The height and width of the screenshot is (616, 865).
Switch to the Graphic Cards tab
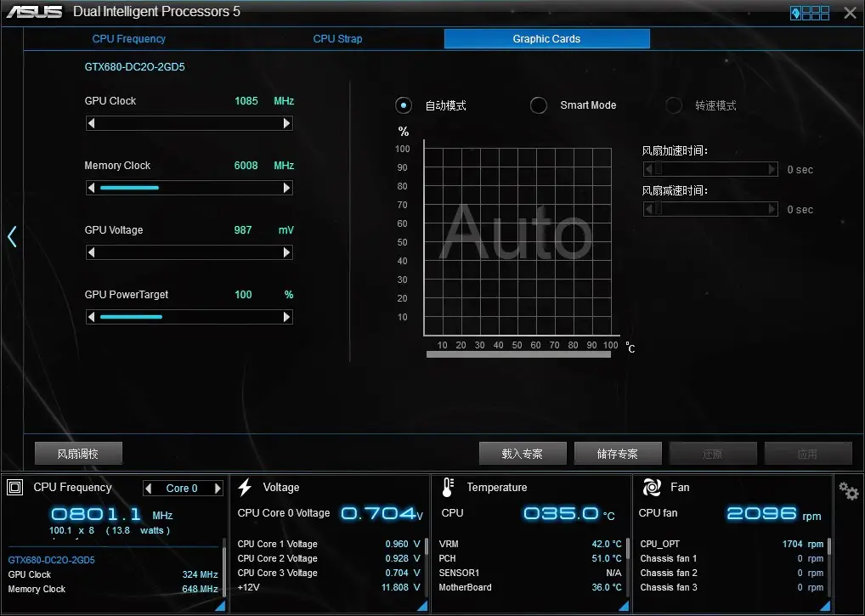point(546,38)
